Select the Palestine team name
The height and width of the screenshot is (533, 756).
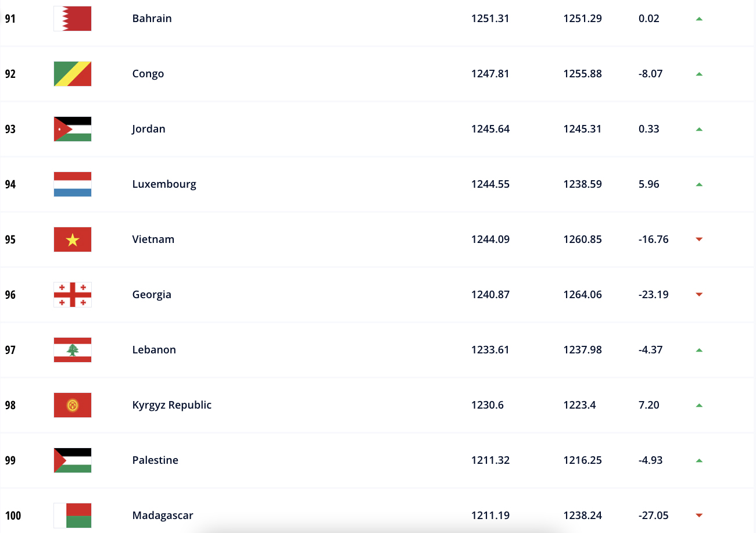(155, 460)
